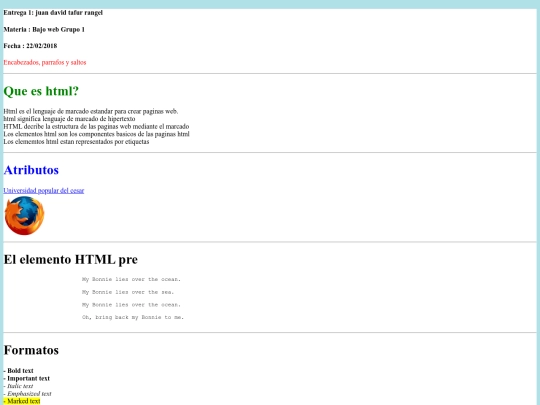This screenshot has width=540, height=405.
Task: Click the red 'Encabezados, parrafos y saltos' text
Action: [45, 62]
